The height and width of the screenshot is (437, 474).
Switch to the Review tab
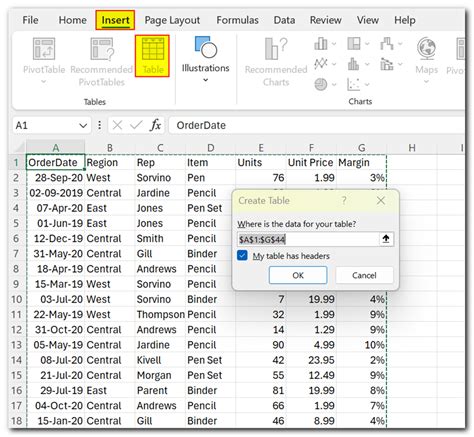[x=325, y=20]
